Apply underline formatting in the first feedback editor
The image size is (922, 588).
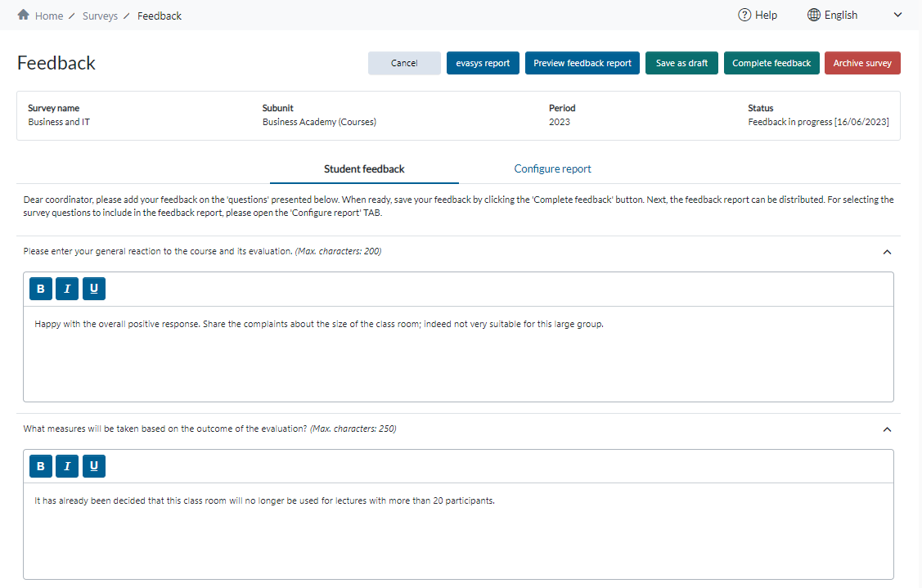tap(93, 288)
